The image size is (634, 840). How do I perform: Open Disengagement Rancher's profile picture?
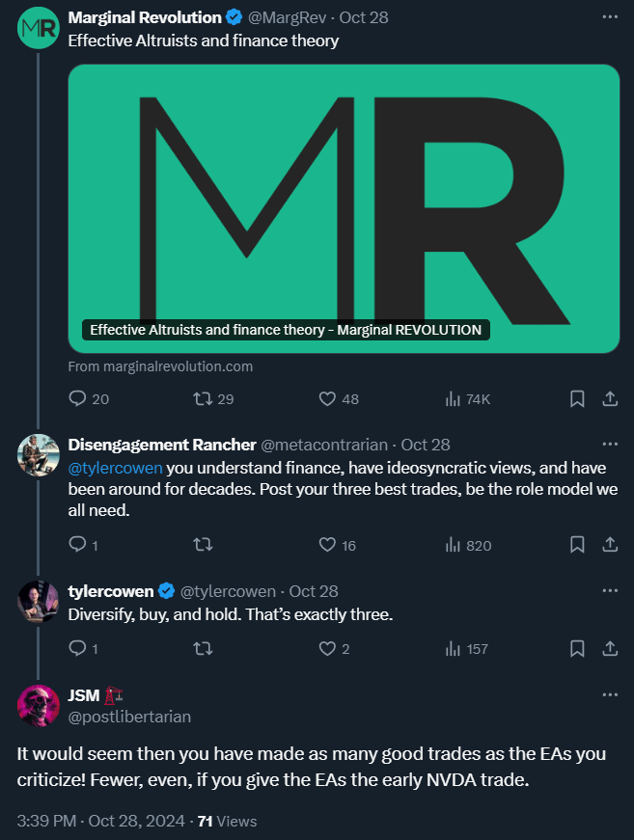pos(39,455)
